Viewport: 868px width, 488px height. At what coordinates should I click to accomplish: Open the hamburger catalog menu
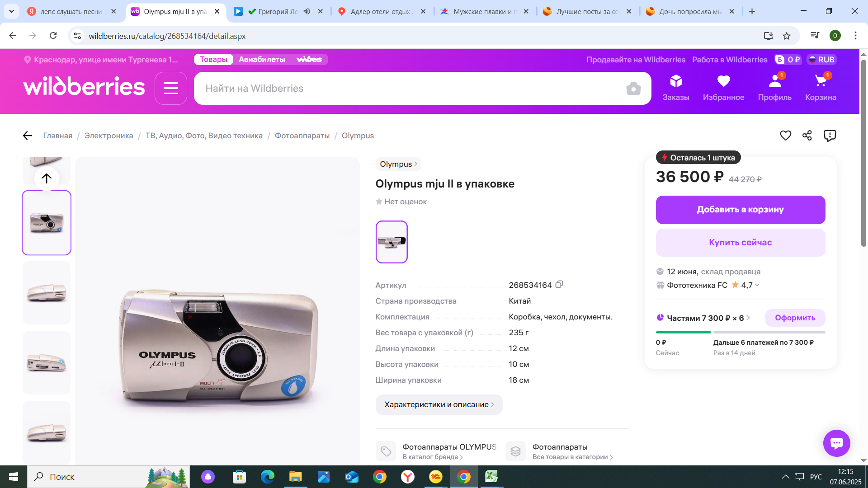(x=170, y=88)
